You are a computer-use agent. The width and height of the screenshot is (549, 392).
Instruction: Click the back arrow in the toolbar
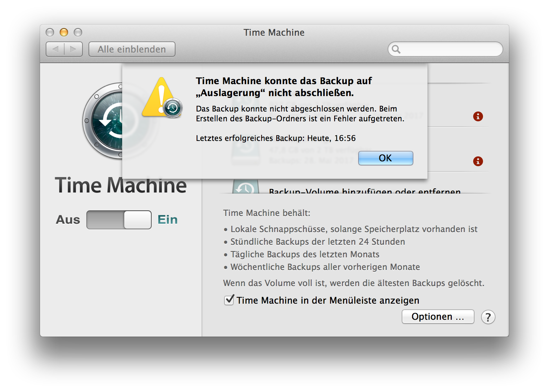(55, 49)
